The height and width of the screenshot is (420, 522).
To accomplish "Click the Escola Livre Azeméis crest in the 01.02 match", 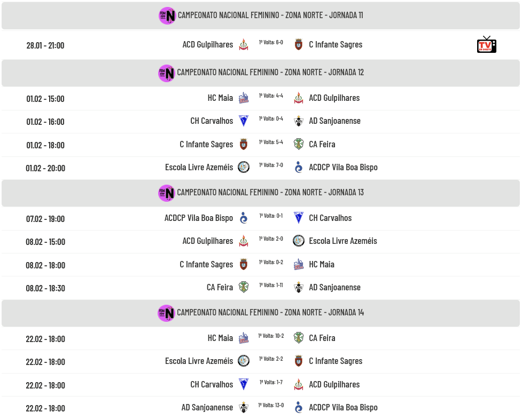I will 244,167.
